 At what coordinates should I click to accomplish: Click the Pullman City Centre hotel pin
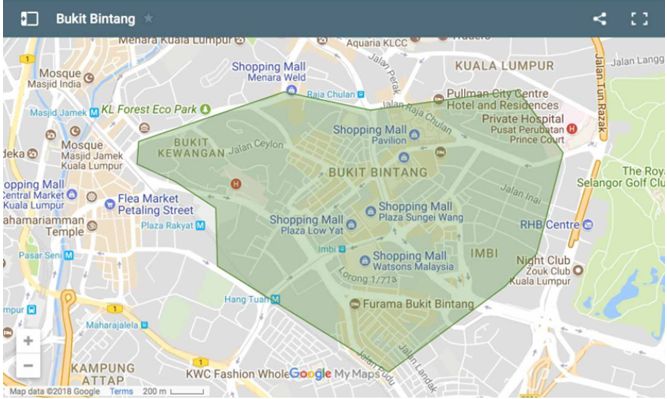[439, 99]
